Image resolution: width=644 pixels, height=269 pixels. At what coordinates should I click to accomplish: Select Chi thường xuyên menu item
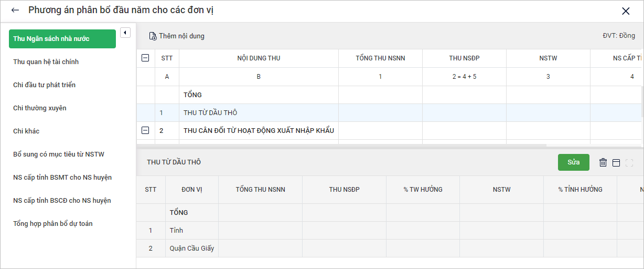(40, 108)
